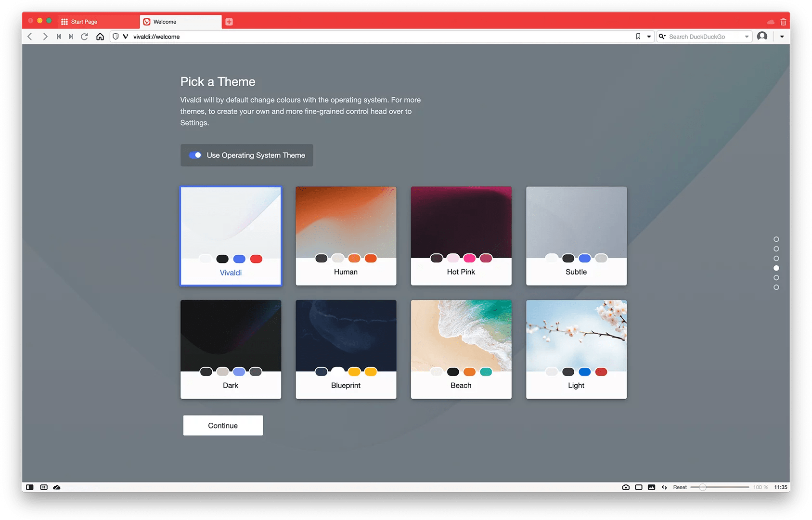
Task: Capture a screenshot from the status bar
Action: click(x=626, y=487)
